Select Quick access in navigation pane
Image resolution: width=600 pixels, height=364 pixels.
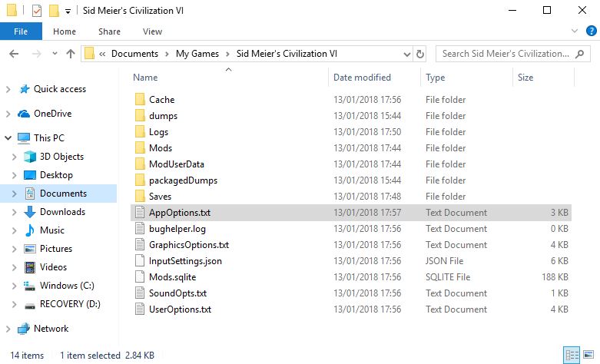coord(60,89)
